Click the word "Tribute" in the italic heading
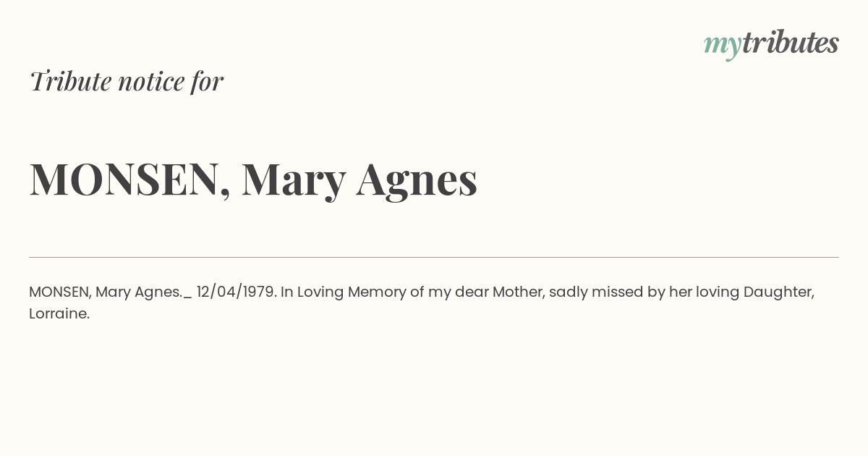 point(70,81)
